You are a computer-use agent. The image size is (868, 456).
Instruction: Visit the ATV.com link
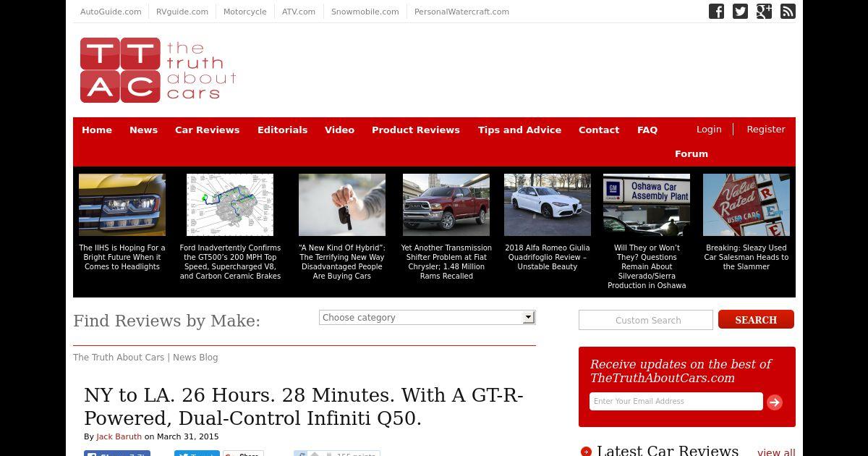coord(299,12)
